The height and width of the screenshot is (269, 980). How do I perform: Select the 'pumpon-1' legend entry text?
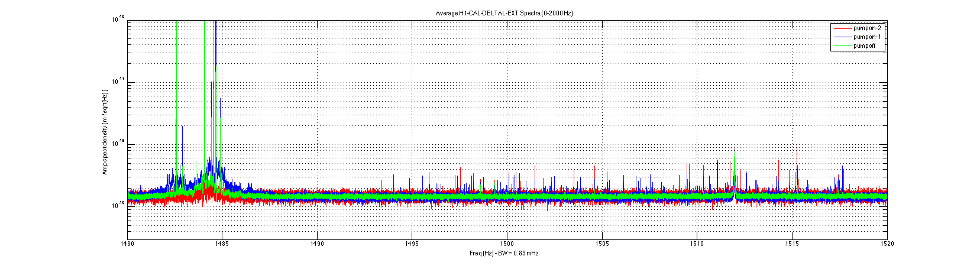point(868,37)
